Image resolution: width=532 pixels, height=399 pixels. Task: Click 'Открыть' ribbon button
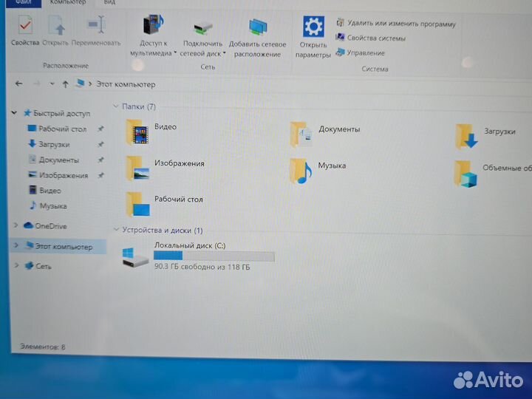tap(55, 30)
